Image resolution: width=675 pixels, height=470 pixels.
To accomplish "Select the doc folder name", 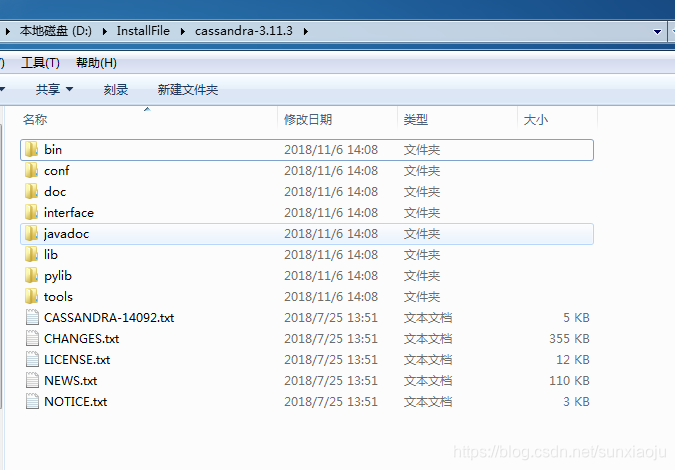I will tap(55, 192).
